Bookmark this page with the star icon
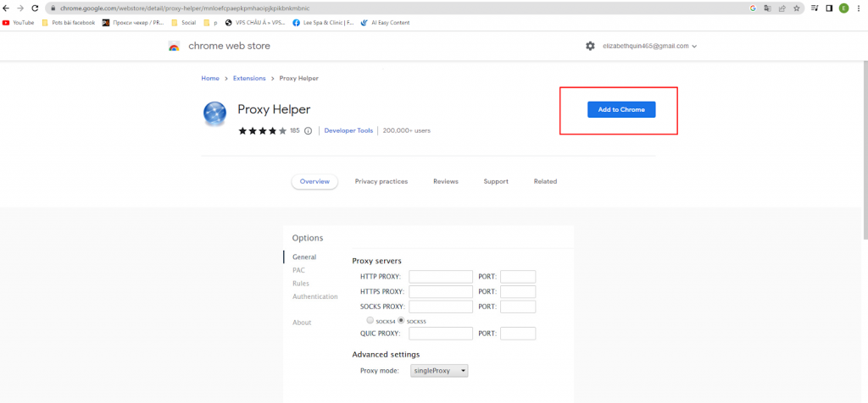The height and width of the screenshot is (403, 868). (797, 8)
